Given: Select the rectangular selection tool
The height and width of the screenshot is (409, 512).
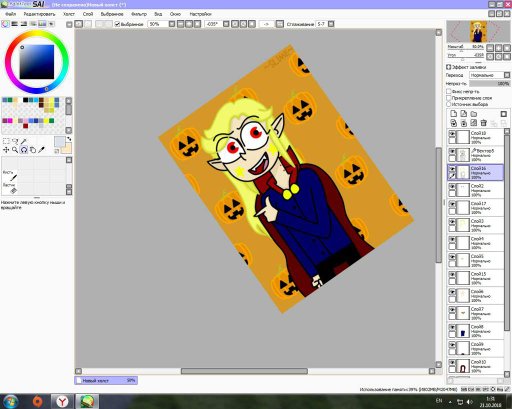Looking at the screenshot, I should click(6, 141).
